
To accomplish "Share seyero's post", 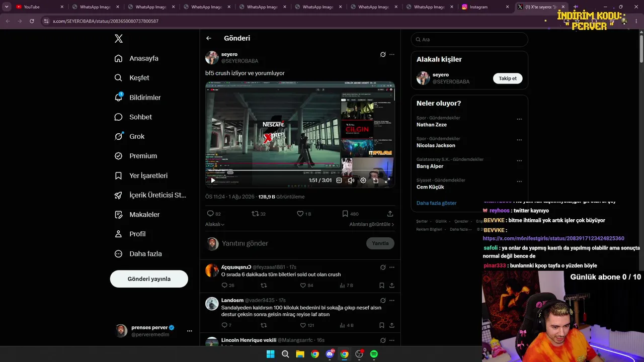I will (x=390, y=214).
